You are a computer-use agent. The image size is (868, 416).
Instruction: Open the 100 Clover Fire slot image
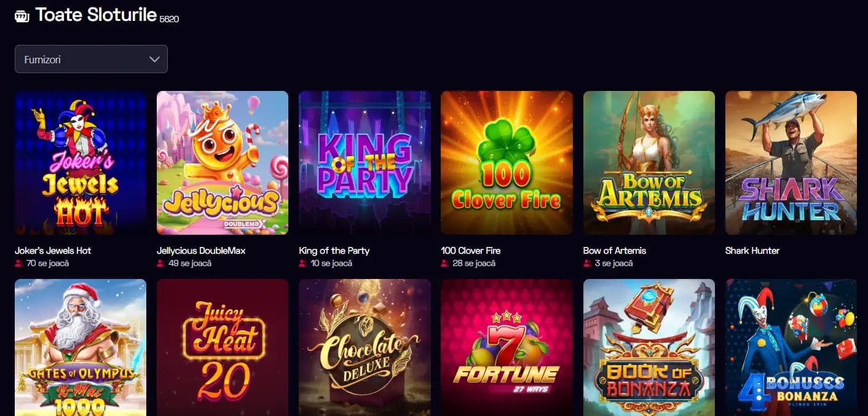tap(507, 163)
